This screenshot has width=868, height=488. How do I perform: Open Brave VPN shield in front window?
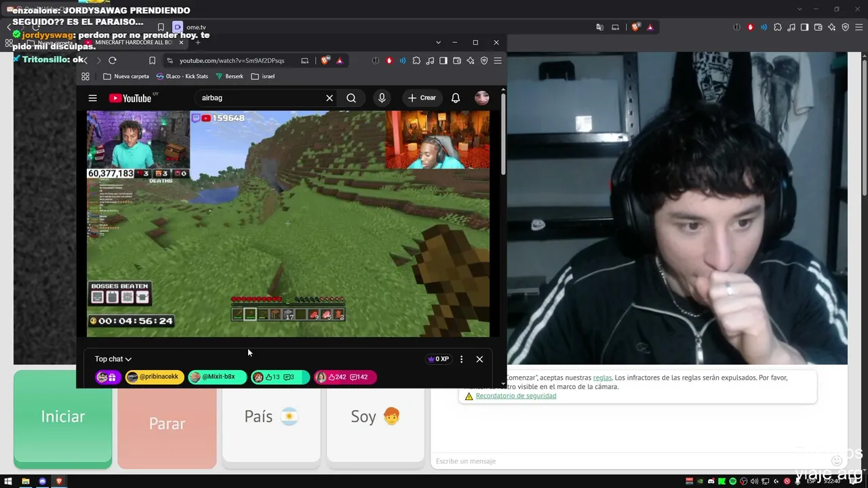point(484,60)
